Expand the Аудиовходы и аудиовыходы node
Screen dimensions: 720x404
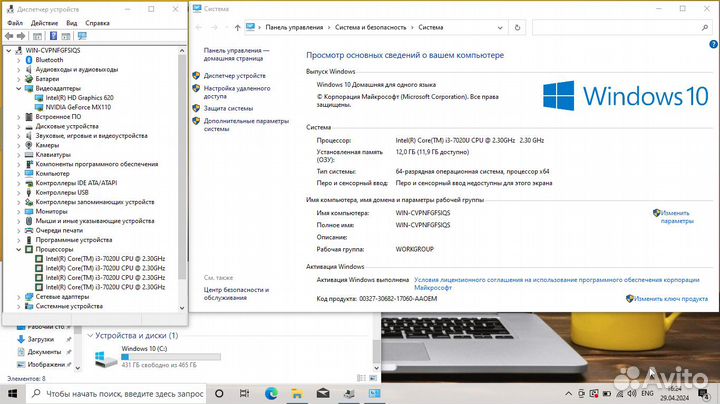pyautogui.click(x=19, y=69)
